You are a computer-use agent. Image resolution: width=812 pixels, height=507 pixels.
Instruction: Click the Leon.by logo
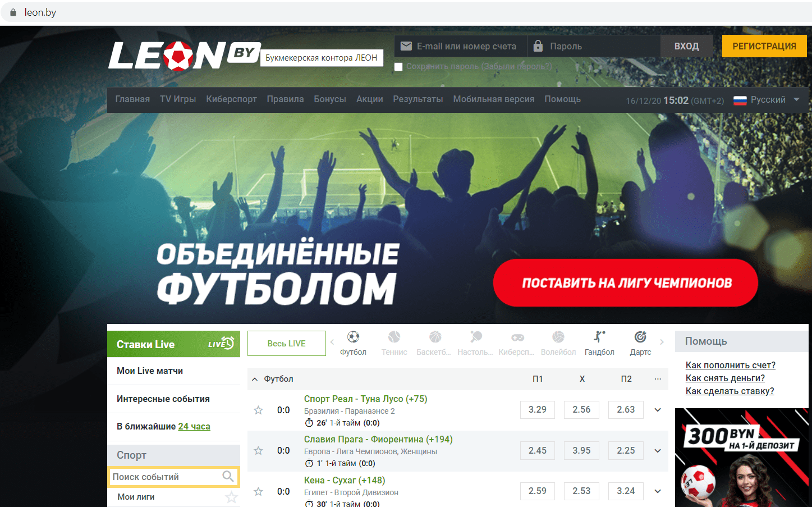coord(184,56)
